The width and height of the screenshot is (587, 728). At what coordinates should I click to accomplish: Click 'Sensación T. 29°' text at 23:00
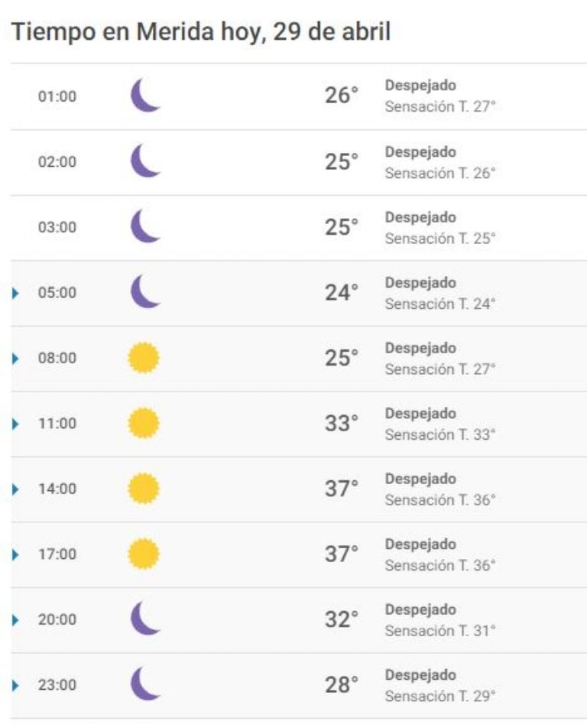point(440,696)
